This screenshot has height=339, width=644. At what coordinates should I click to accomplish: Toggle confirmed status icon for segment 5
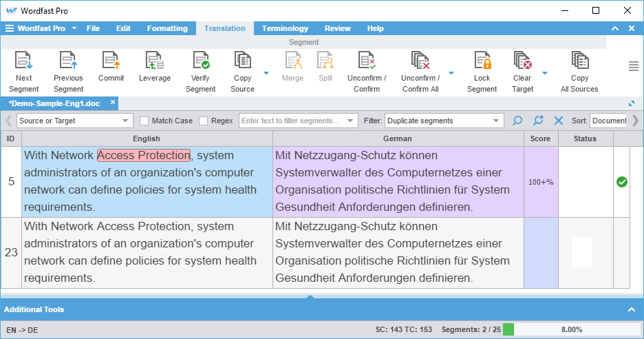(x=622, y=182)
